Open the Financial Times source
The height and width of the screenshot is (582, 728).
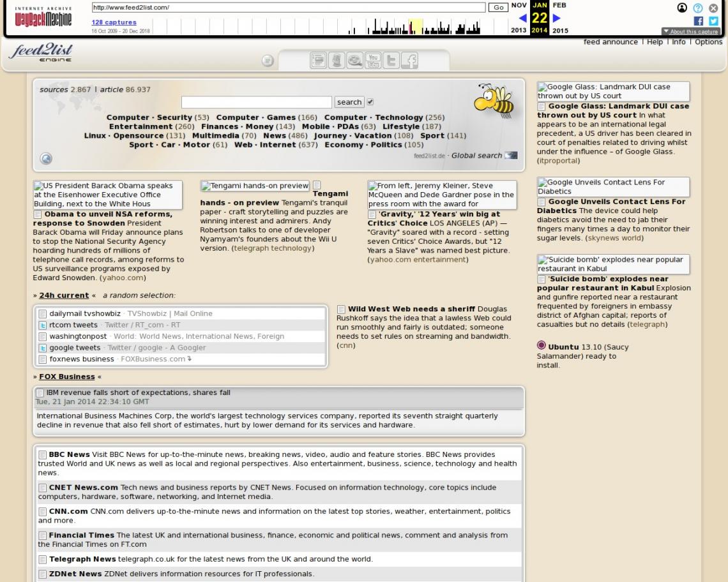[x=82, y=535]
